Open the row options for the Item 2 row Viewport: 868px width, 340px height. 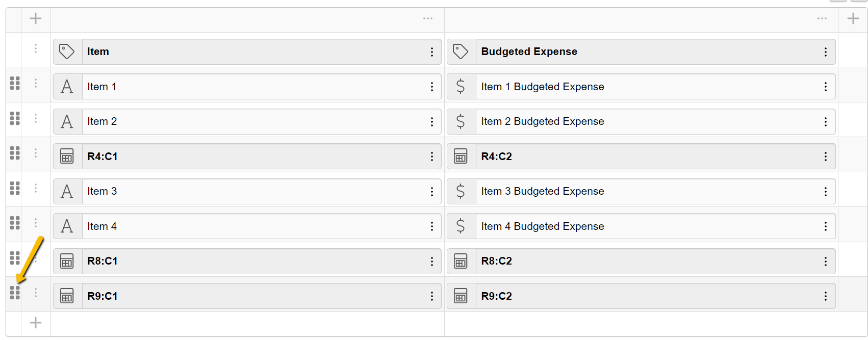coord(36,118)
